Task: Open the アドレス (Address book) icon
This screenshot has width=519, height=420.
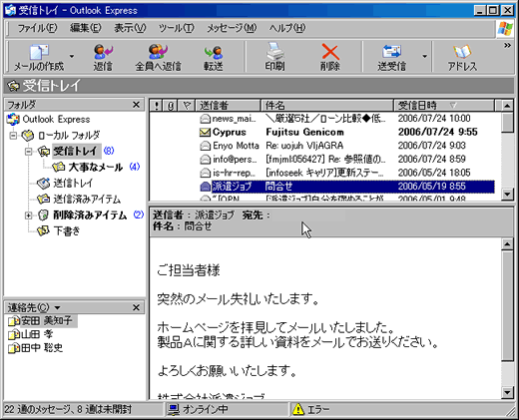Action: (462, 57)
